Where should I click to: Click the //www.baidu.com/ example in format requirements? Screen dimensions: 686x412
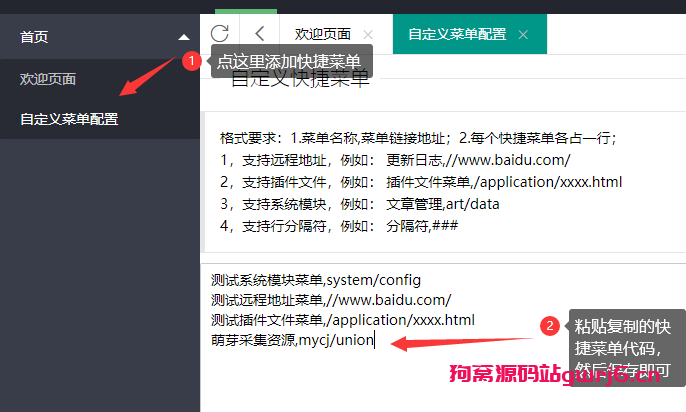(x=509, y=159)
